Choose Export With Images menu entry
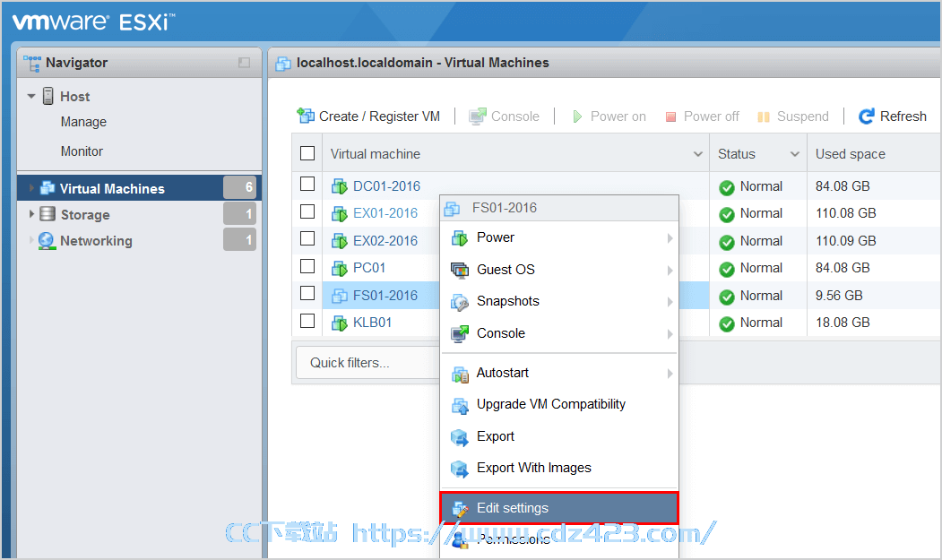942x560 pixels. point(559,468)
